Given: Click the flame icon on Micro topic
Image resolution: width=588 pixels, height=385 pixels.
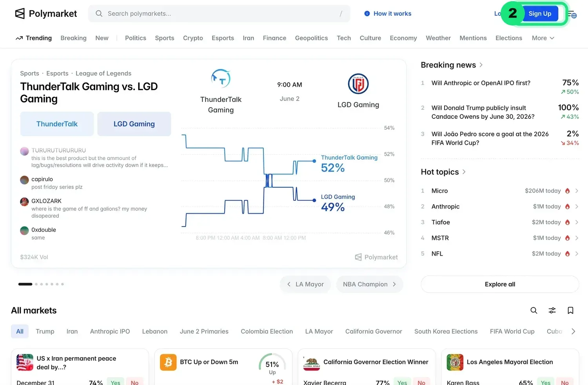Looking at the screenshot, I should [567, 191].
